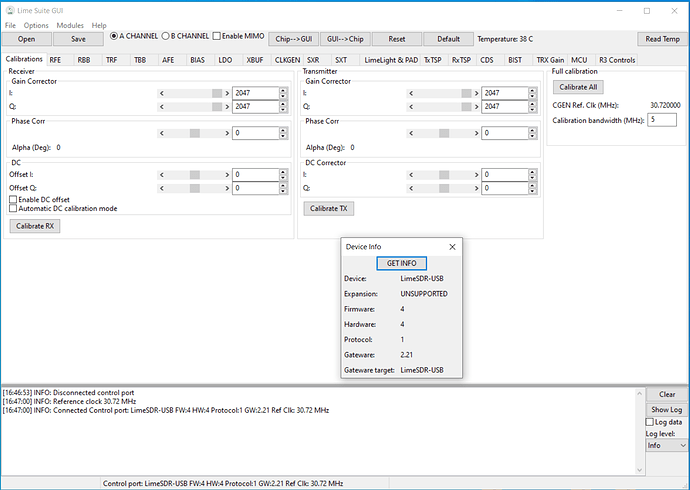Click Transmitter Phase Corr value field

[505, 133]
